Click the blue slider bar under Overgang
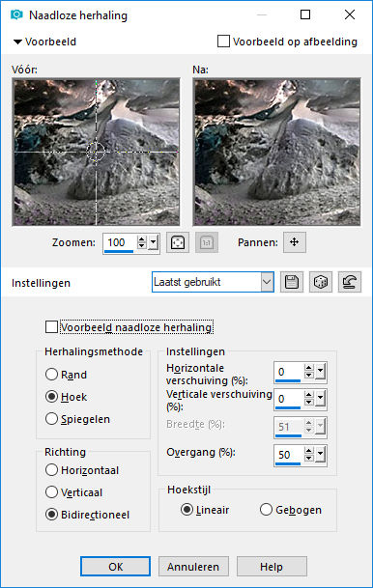Image resolution: width=373 pixels, height=588 pixels. [288, 463]
